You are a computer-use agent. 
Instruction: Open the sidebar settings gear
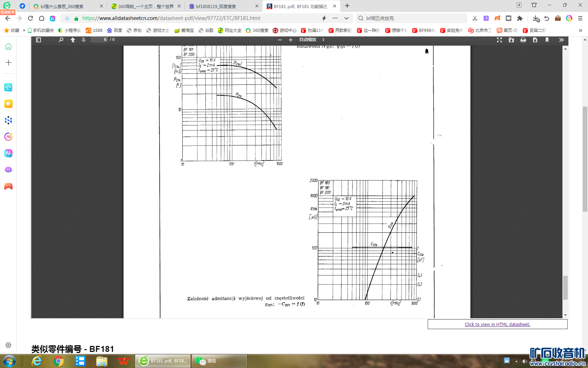pyautogui.click(x=8, y=345)
